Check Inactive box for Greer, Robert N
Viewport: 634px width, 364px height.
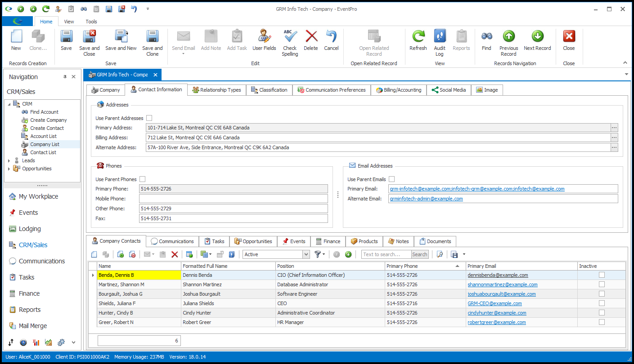click(x=602, y=322)
